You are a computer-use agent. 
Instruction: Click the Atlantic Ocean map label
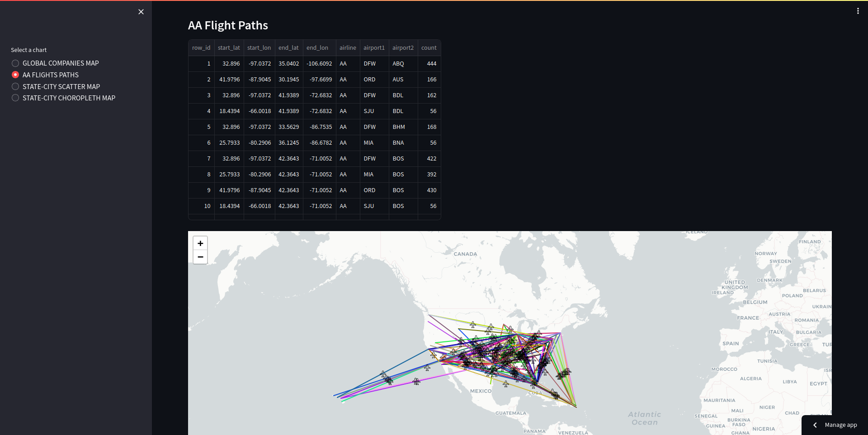point(645,418)
